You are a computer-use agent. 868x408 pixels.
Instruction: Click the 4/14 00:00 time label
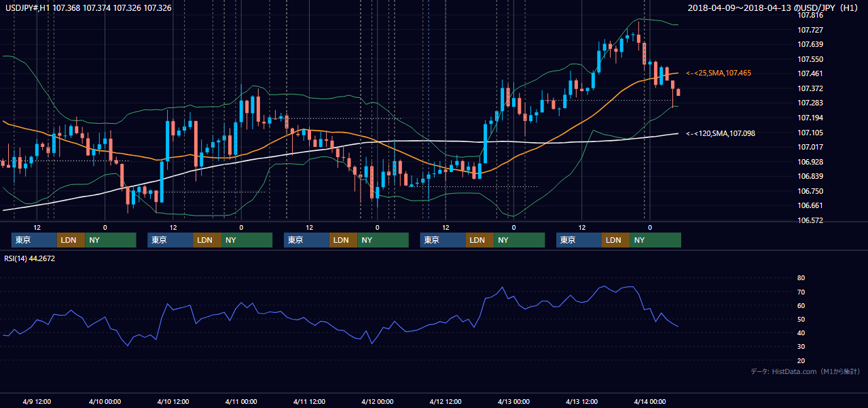(x=650, y=401)
